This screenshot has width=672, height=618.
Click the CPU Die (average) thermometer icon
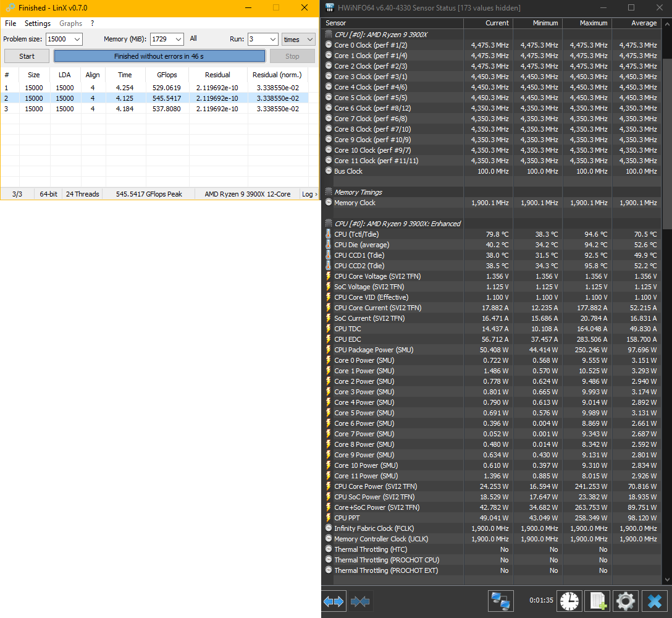[329, 245]
